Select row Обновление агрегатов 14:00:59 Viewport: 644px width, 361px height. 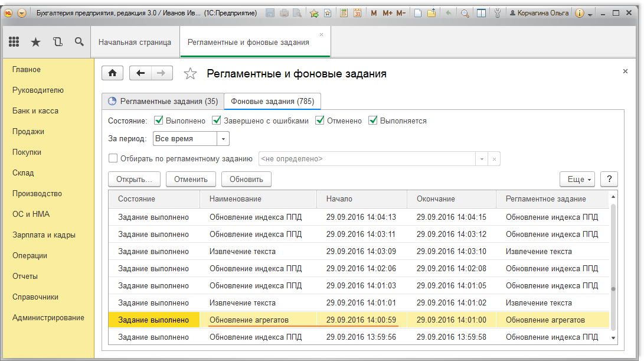[x=359, y=320]
